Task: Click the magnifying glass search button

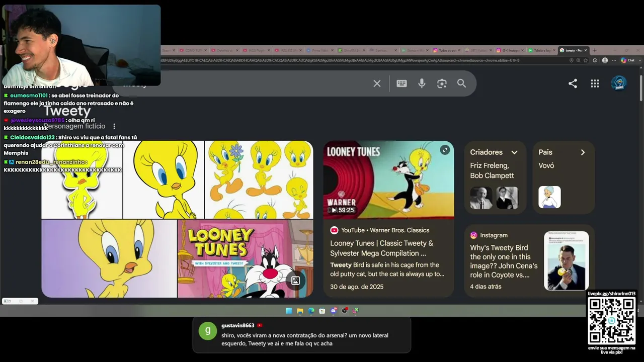Action: 461,83
